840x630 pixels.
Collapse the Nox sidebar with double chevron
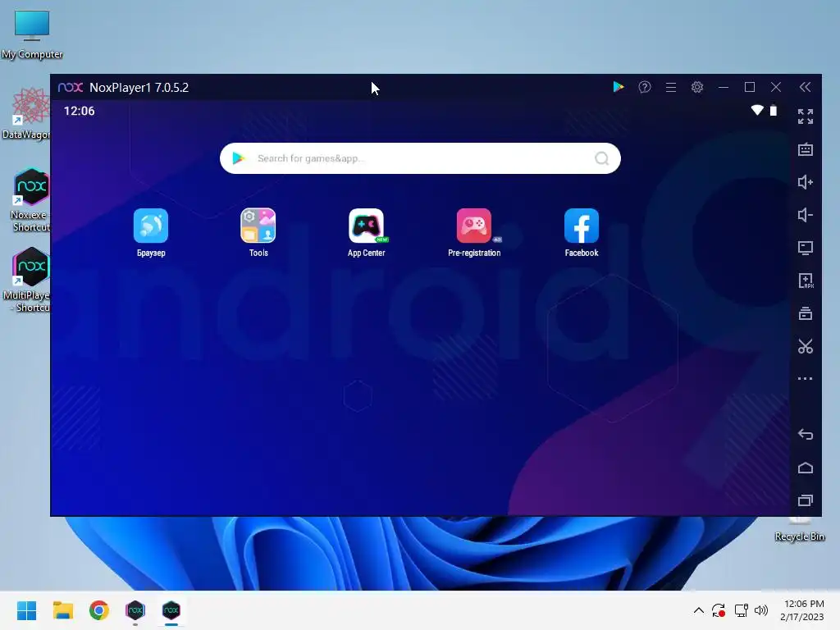(x=805, y=87)
